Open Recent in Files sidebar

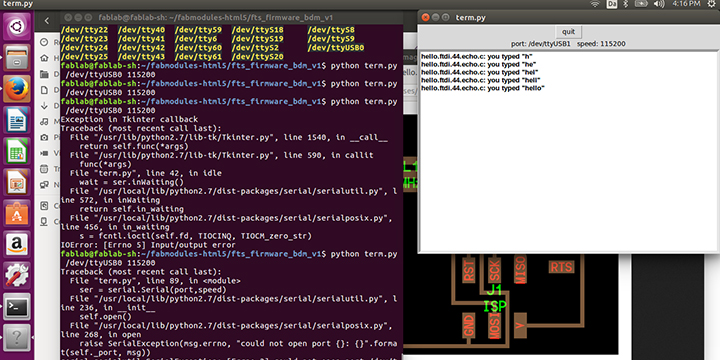click(44, 42)
